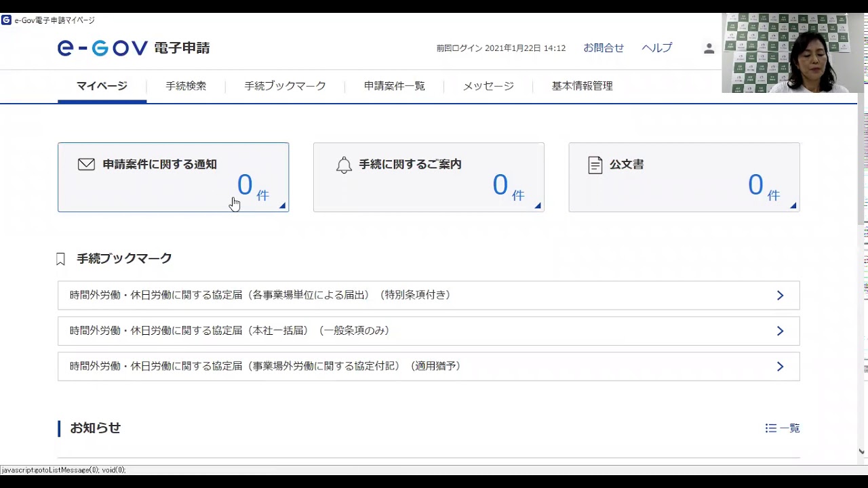The height and width of the screenshot is (488, 868).
Task: Click corner triangle of 公文書 card
Action: pos(793,206)
